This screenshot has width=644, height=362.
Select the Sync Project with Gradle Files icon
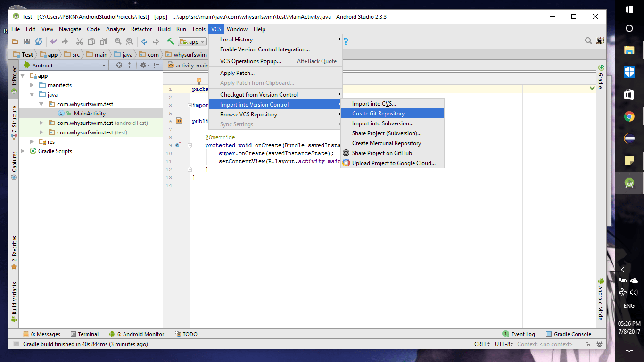click(39, 41)
